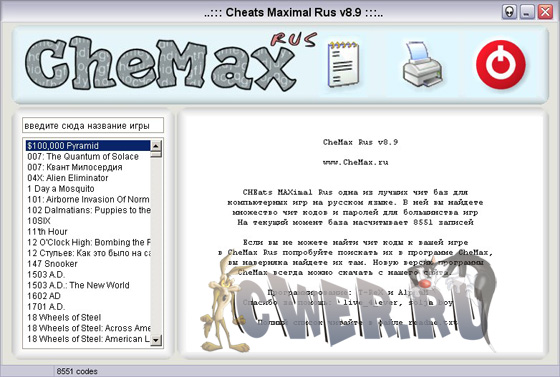The width and height of the screenshot is (560, 377).
Task: Click the game list scrollbar thumb
Action: [x=156, y=154]
